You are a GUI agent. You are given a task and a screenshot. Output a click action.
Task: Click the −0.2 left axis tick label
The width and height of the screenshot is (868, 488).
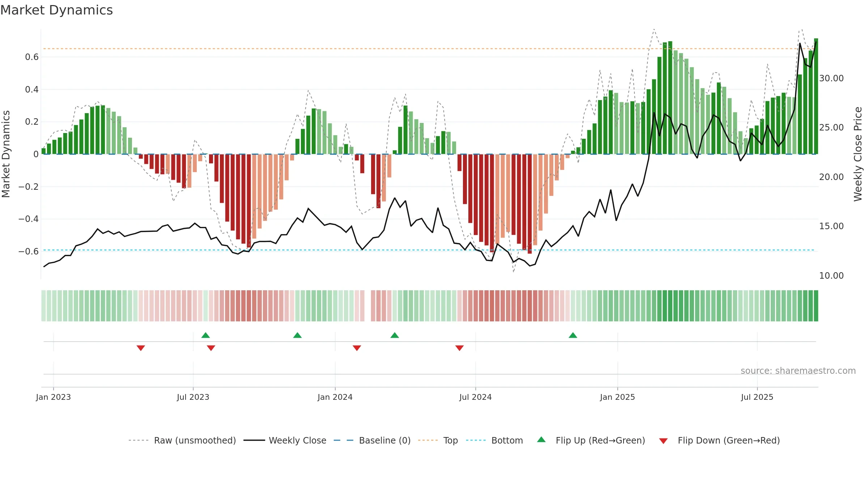29,187
